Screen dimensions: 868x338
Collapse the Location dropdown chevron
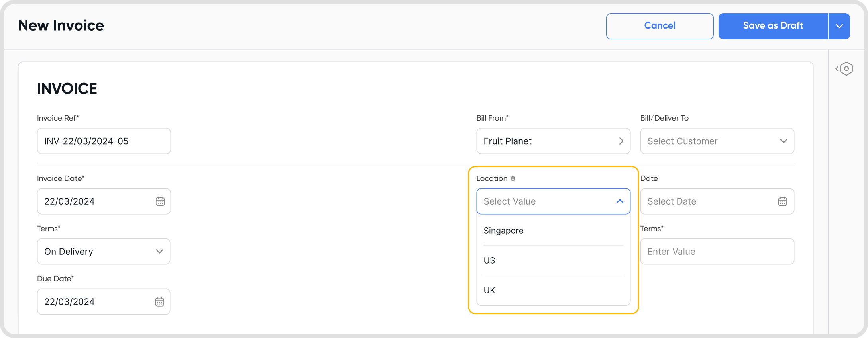(619, 201)
